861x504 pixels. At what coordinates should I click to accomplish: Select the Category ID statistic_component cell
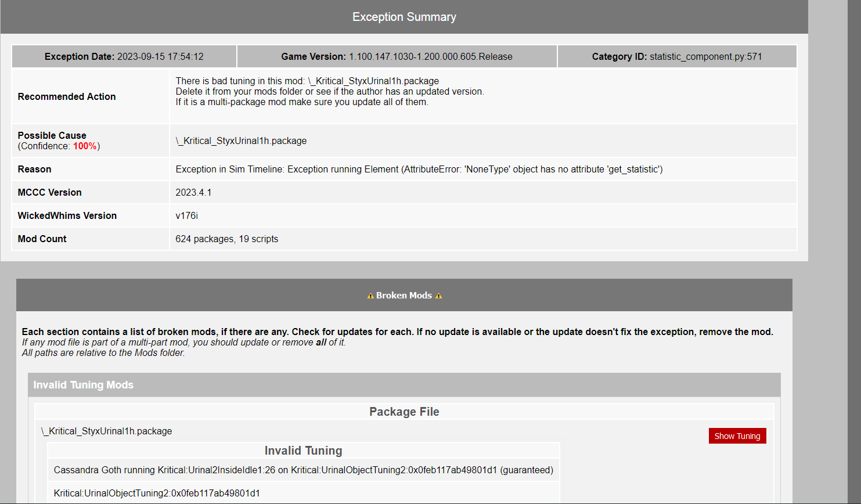[677, 56]
